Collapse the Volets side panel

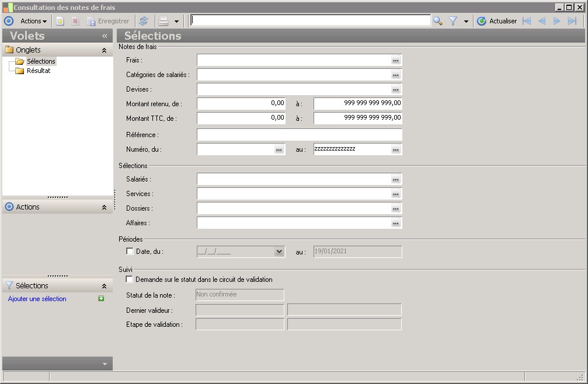105,36
